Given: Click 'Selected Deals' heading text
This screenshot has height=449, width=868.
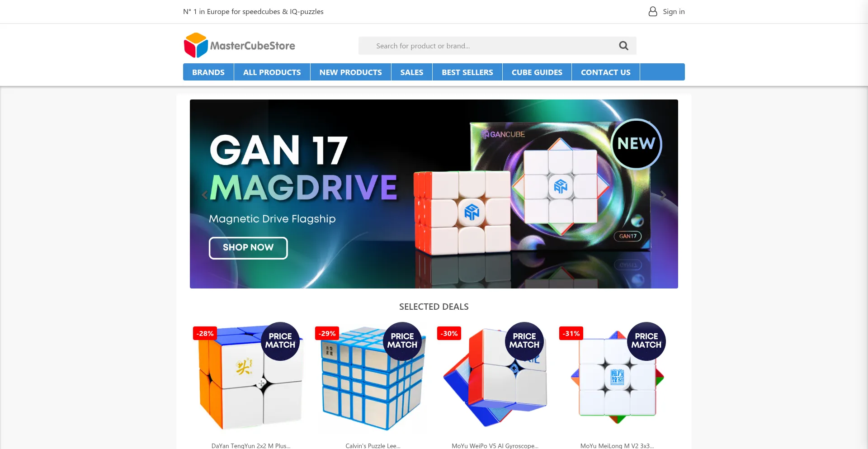Looking at the screenshot, I should pyautogui.click(x=434, y=307).
